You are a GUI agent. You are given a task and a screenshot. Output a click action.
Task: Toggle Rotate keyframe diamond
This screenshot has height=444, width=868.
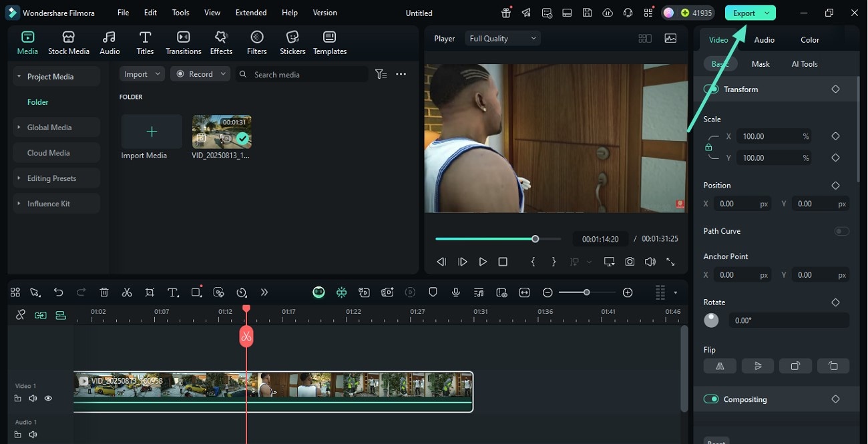(835, 302)
